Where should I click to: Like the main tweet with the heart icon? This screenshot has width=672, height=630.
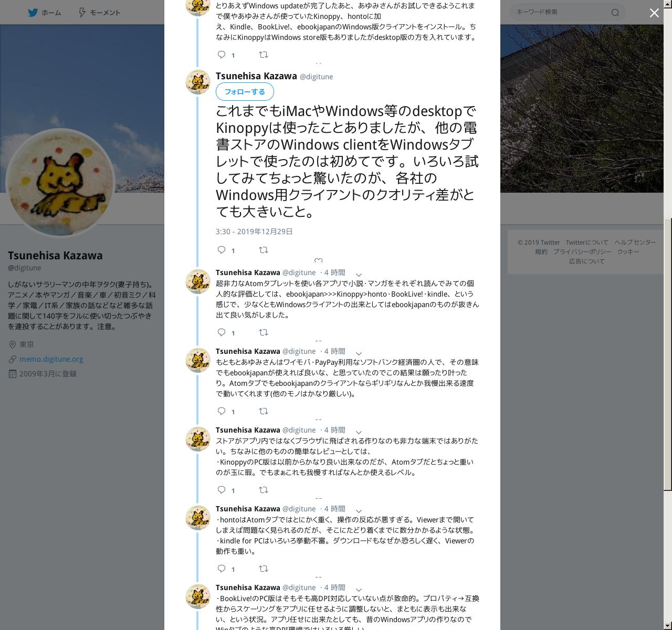tap(318, 260)
